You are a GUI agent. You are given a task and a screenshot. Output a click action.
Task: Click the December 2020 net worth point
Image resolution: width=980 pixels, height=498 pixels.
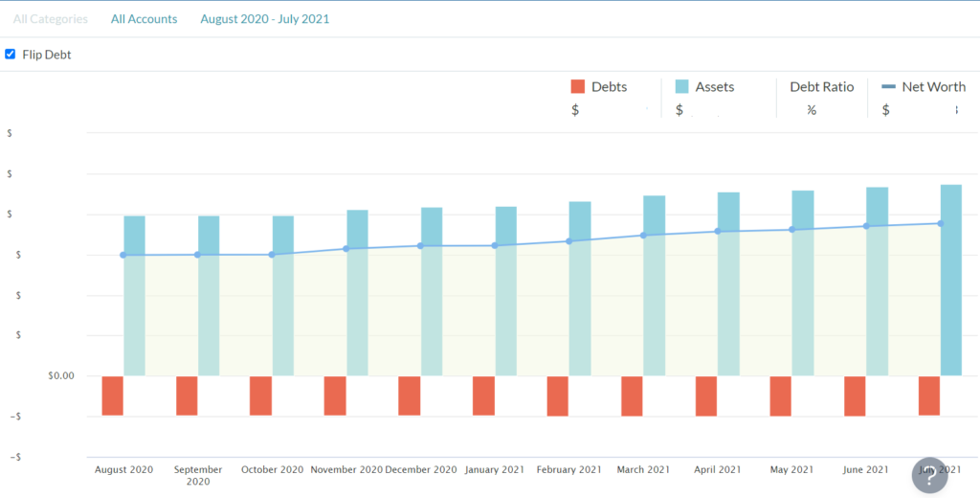(x=421, y=246)
